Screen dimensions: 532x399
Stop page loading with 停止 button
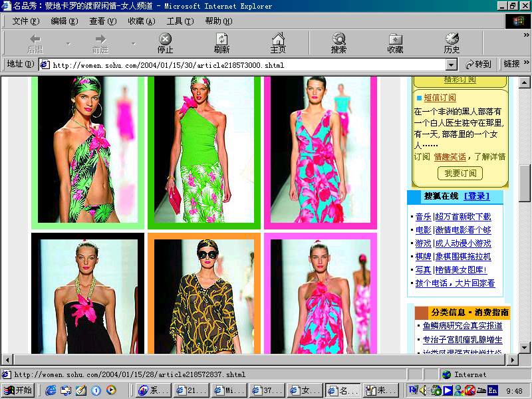165,43
